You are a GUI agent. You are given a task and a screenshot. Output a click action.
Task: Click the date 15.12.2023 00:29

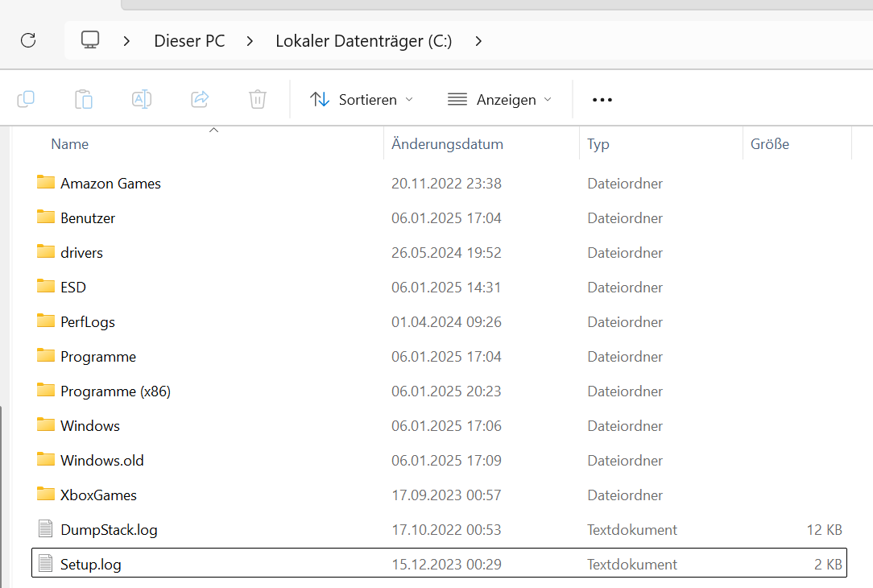pyautogui.click(x=446, y=564)
